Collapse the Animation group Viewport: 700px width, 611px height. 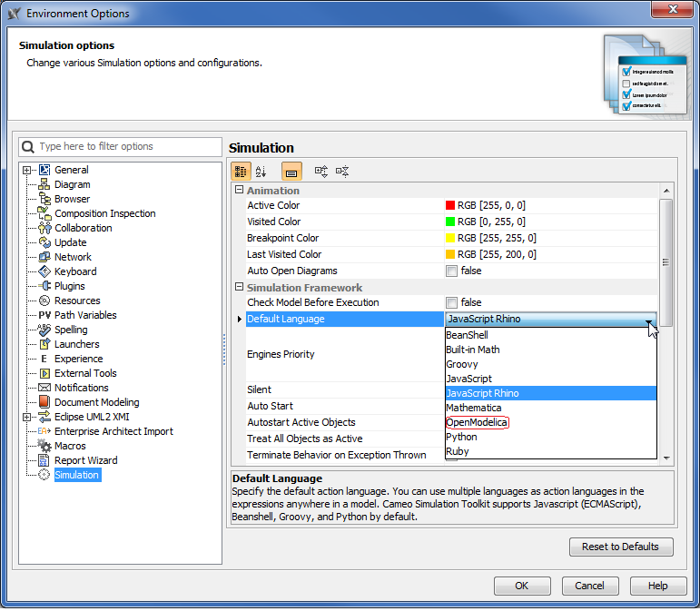[x=240, y=190]
